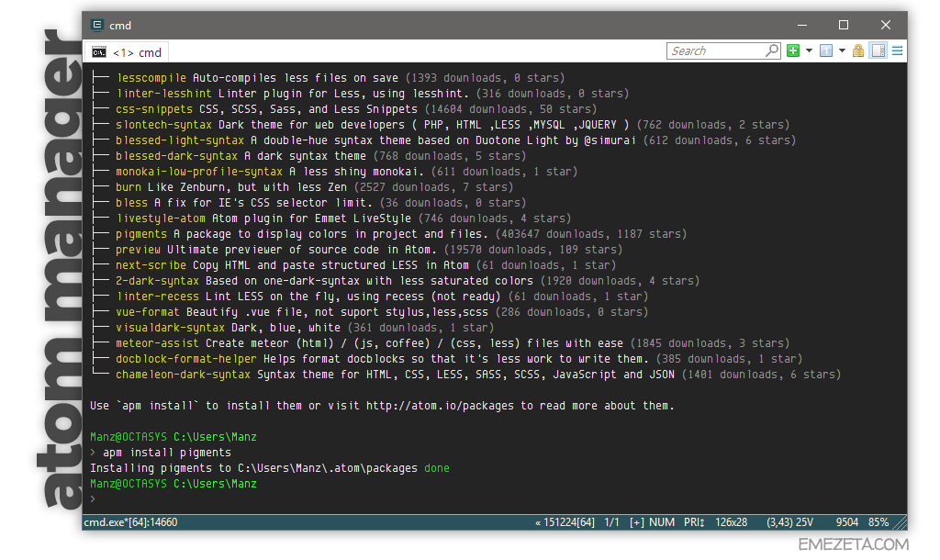The width and height of the screenshot is (940, 560).
Task: Click the 1/1 console counter in status bar
Action: [611, 522]
